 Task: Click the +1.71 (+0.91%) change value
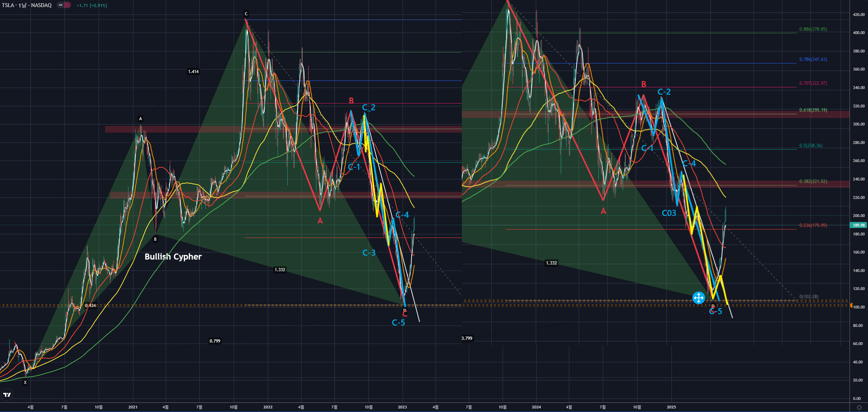click(92, 5)
